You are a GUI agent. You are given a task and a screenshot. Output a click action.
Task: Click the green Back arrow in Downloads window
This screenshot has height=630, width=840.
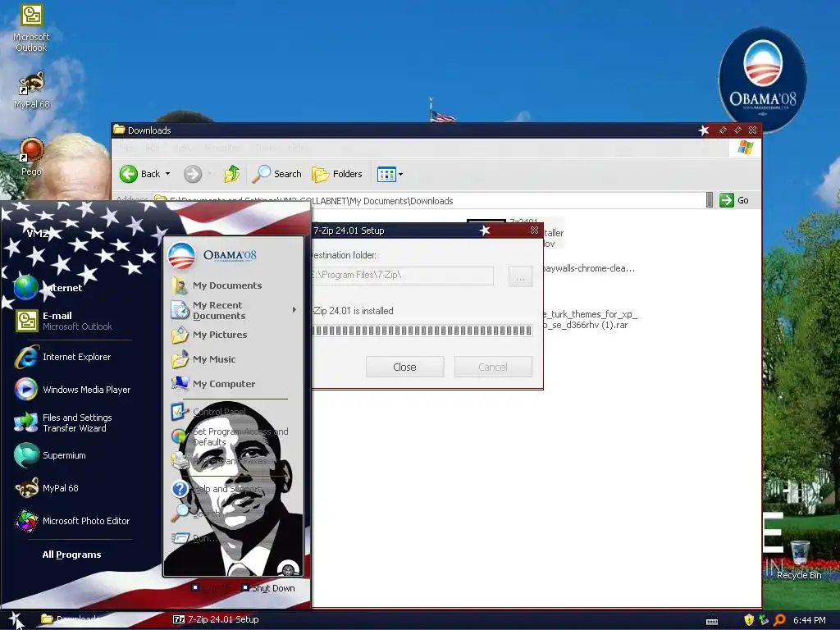[129, 174]
